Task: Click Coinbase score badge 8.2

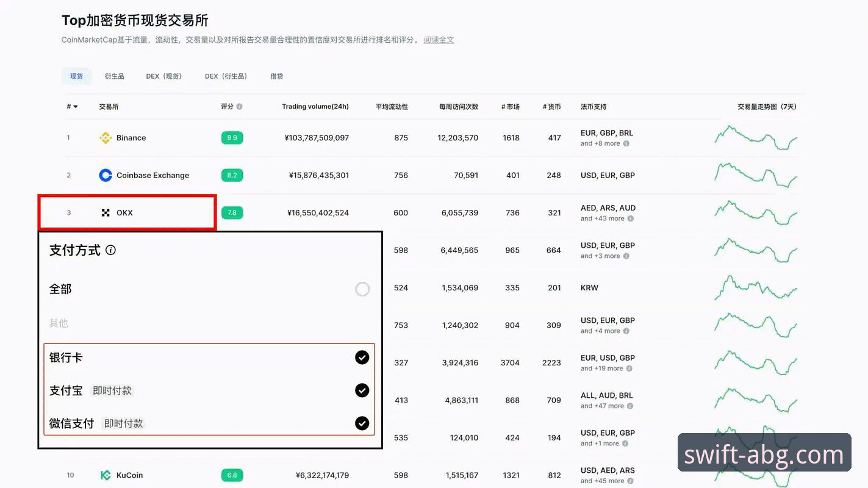Action: 232,175
